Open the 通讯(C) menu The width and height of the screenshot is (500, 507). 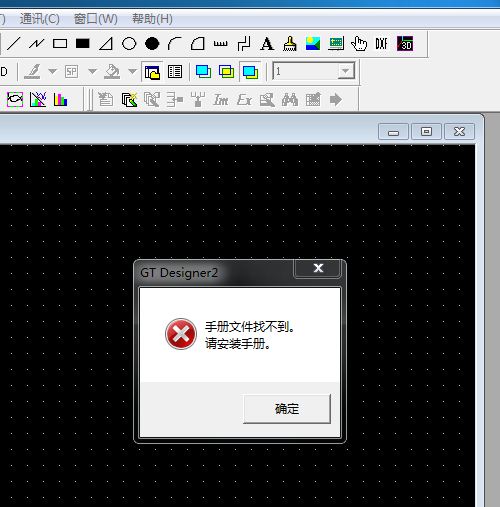[x=40, y=19]
